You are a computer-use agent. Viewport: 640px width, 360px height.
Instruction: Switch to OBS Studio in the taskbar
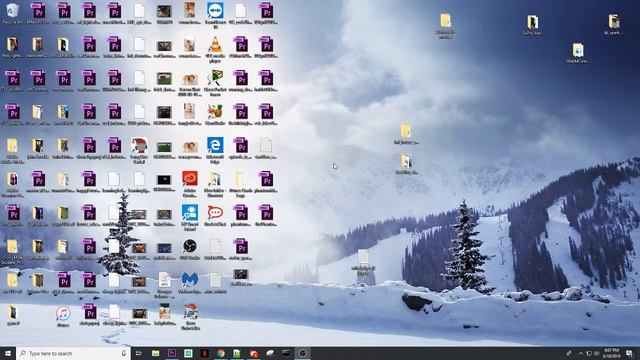coord(302,353)
